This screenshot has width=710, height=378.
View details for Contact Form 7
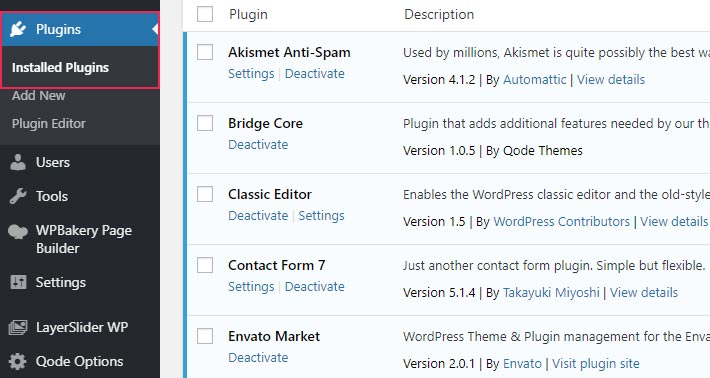644,292
